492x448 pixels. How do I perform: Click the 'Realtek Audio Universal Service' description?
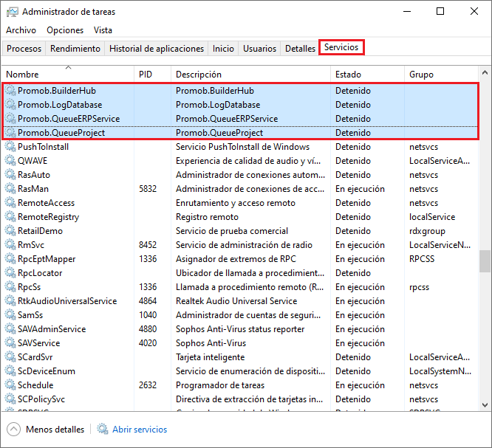tap(236, 301)
